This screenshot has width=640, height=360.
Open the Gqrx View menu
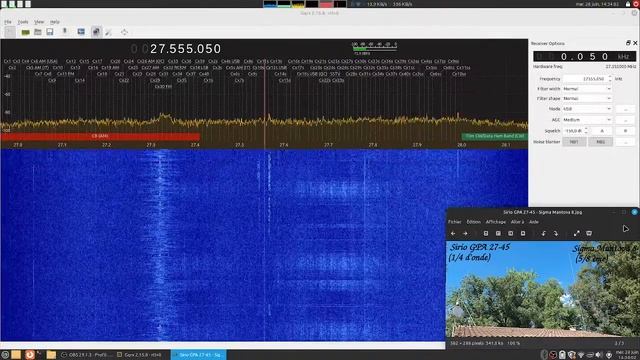pyautogui.click(x=39, y=22)
